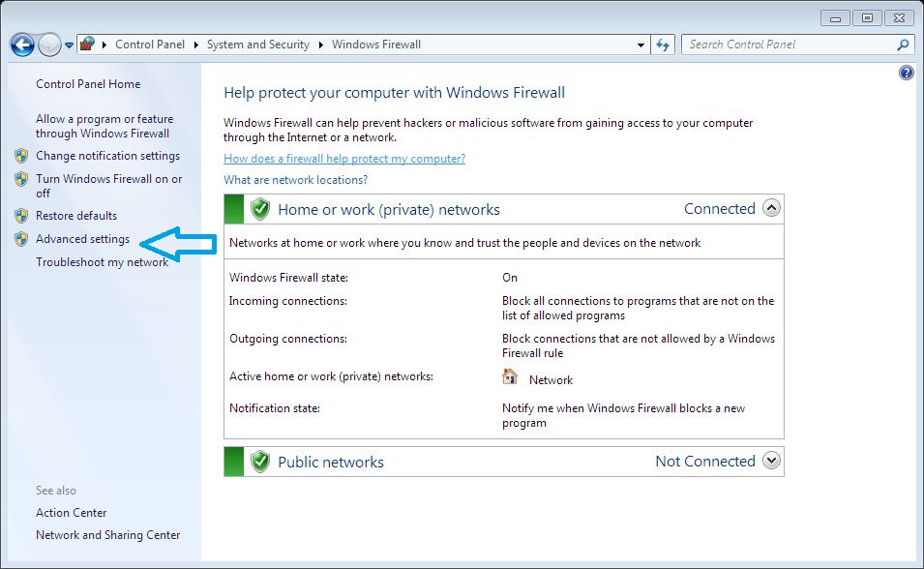Expand the arrow before System and Security
The width and height of the screenshot is (924, 569).
tap(195, 45)
